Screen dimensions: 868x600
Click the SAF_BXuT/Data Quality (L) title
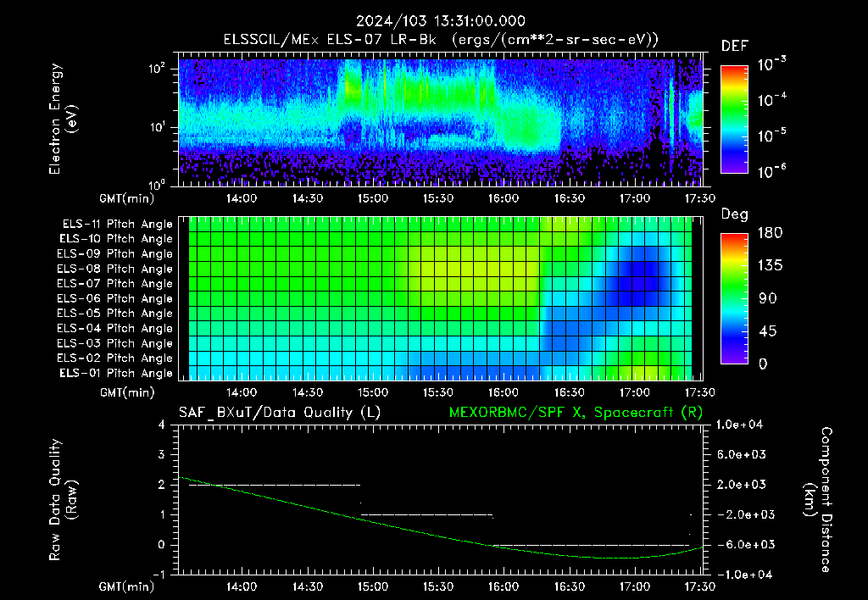[x=280, y=413]
